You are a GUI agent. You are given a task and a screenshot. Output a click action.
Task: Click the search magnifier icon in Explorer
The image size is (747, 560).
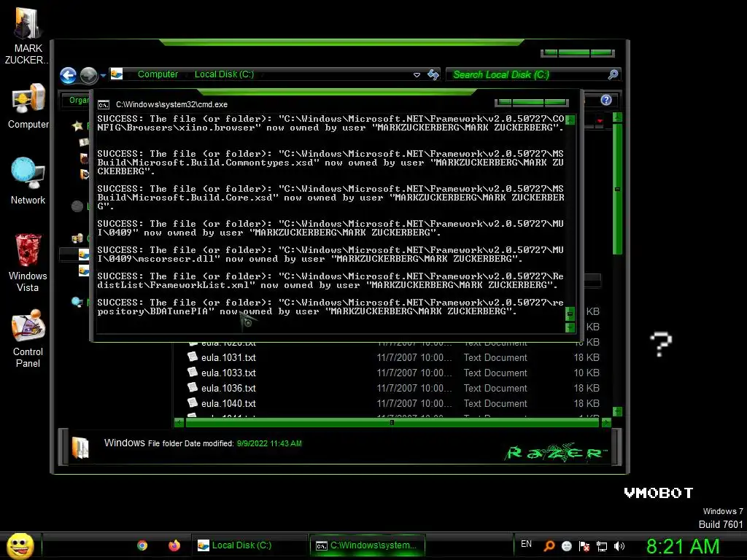(x=613, y=74)
